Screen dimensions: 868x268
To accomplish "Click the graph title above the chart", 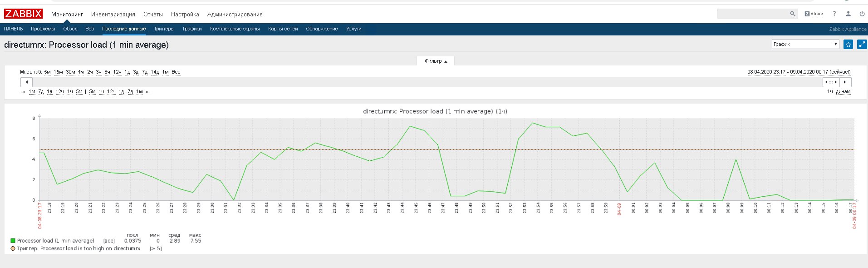I will (435, 111).
